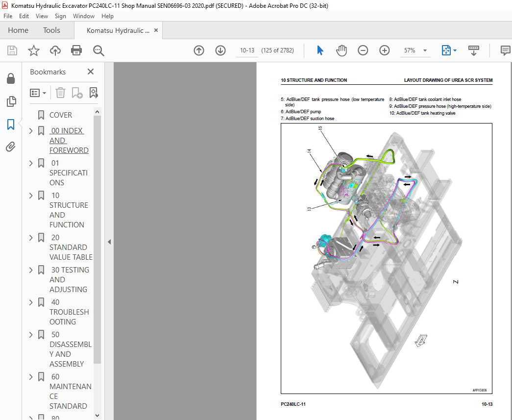Image resolution: width=512 pixels, height=420 pixels.
Task: Select 40 TROUBLESHOOTING bookmark
Action: coord(69,312)
